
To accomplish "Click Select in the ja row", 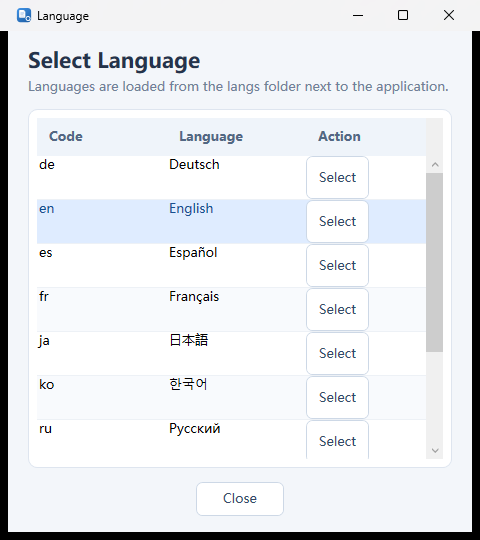I will 337,354.
